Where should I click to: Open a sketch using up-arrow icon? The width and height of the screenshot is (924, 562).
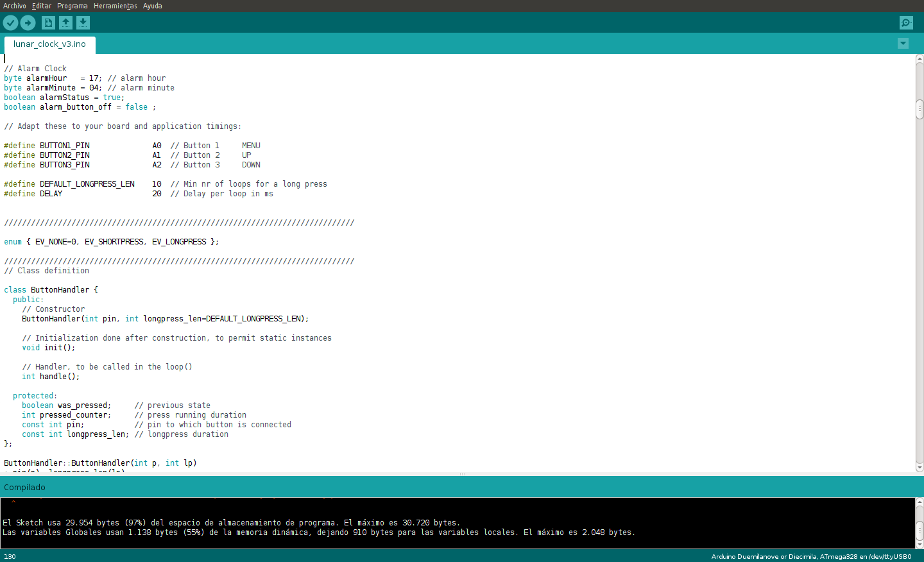65,23
